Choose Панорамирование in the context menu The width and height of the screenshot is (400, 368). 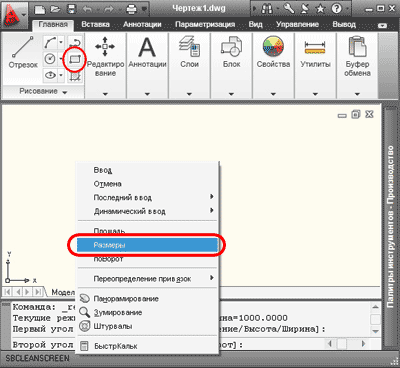[147, 299]
